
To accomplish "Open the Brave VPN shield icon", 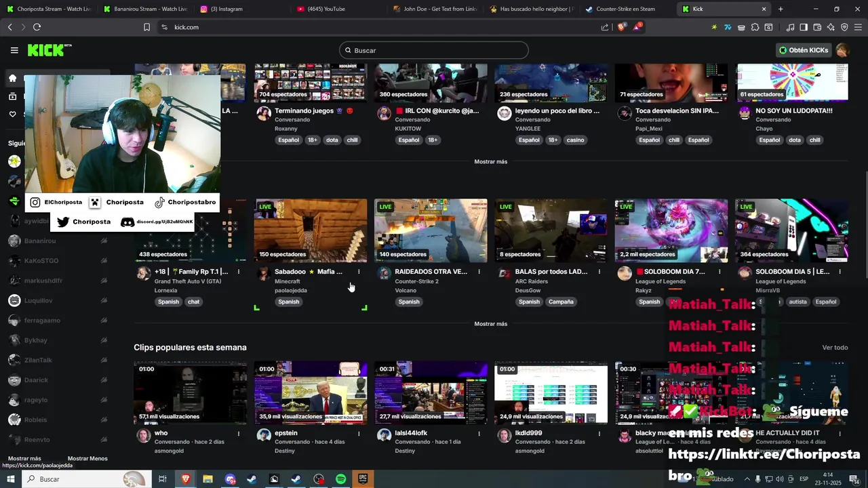I will (x=844, y=27).
